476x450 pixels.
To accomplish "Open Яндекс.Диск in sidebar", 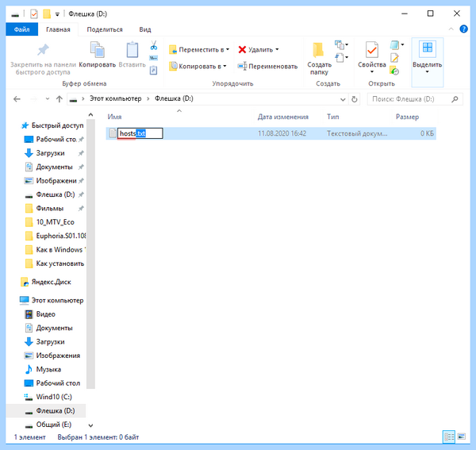I will [x=46, y=282].
